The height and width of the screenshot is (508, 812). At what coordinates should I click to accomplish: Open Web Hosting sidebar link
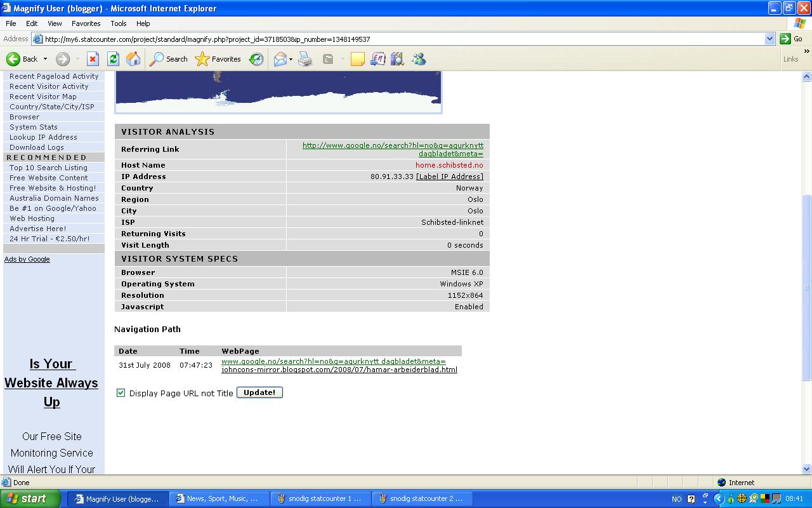pyautogui.click(x=32, y=218)
